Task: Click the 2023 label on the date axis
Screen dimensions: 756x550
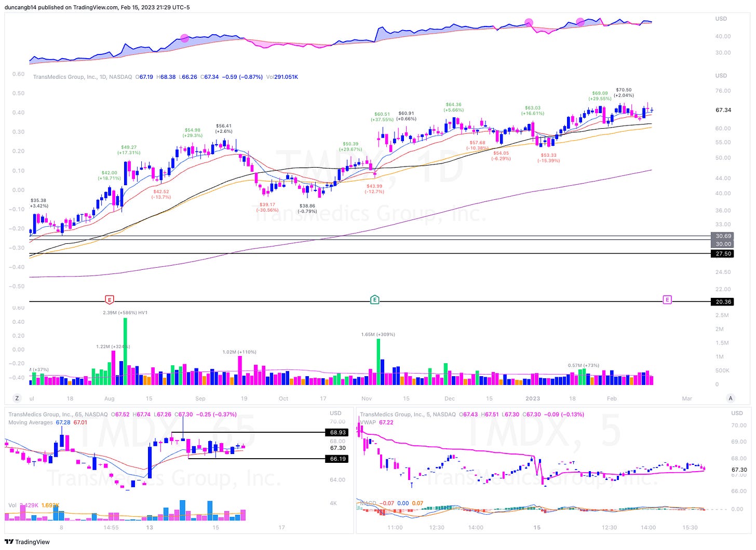Action: pyautogui.click(x=533, y=398)
